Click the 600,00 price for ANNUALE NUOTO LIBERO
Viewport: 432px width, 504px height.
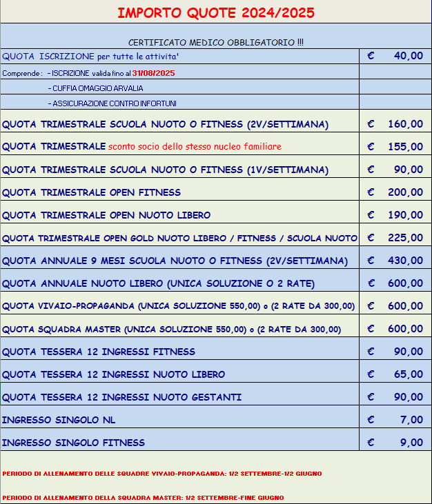[x=395, y=281]
